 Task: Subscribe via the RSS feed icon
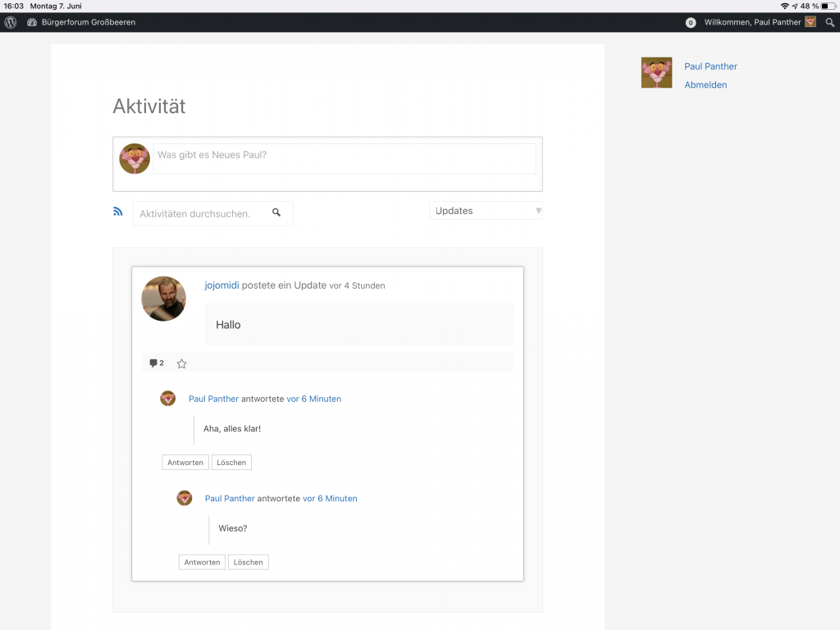point(118,212)
